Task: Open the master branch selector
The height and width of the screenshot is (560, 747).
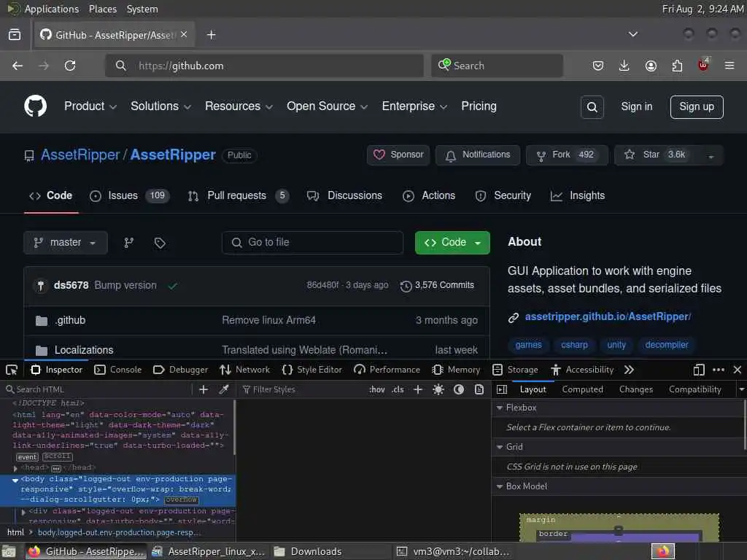Action: 65,243
